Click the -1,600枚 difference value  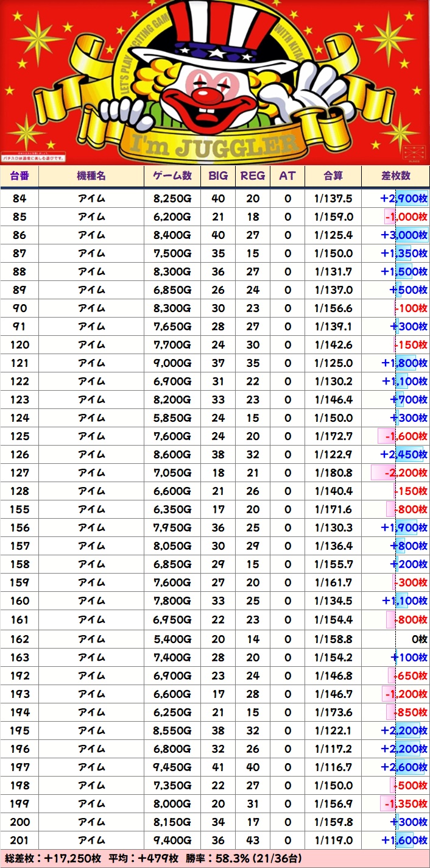tap(406, 436)
